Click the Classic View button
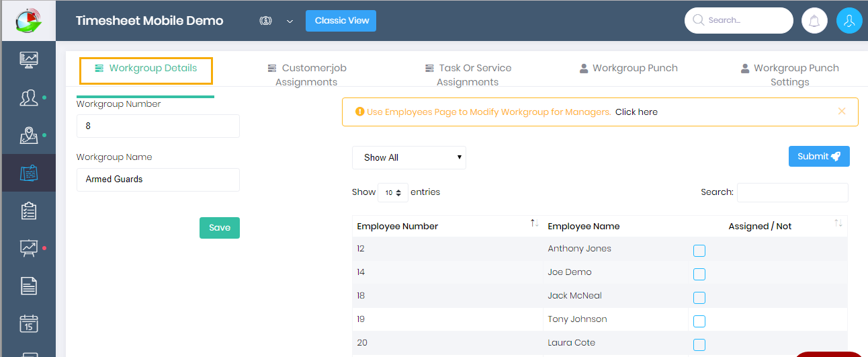868x357 pixels. click(341, 21)
